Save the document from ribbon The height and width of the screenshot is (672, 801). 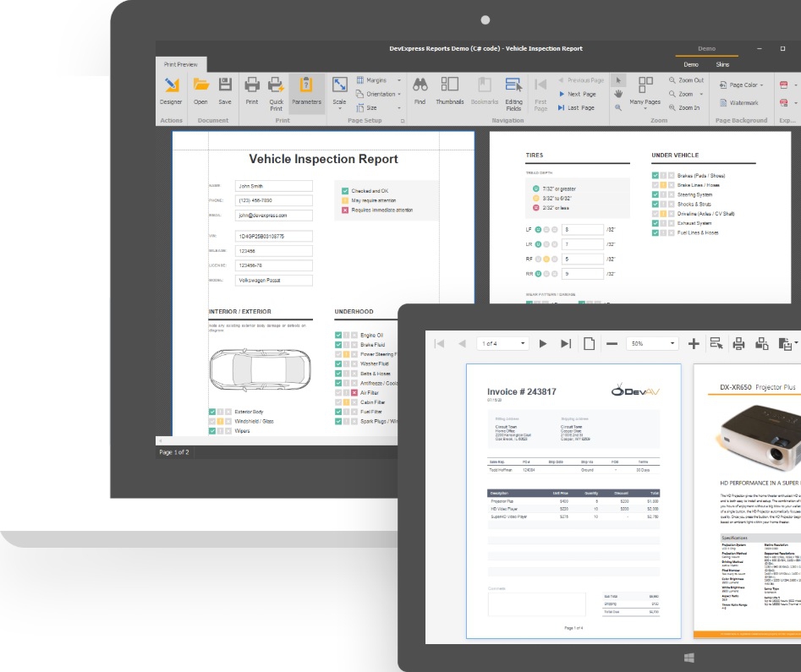[x=225, y=91]
